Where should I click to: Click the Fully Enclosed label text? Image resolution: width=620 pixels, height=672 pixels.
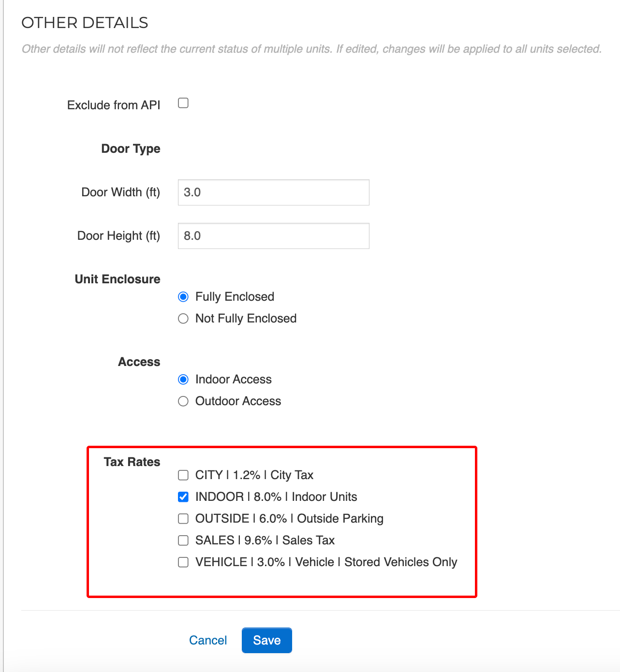(x=235, y=296)
